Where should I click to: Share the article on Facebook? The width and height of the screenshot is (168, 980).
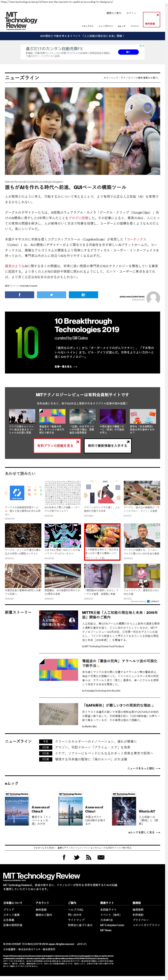[19, 295]
